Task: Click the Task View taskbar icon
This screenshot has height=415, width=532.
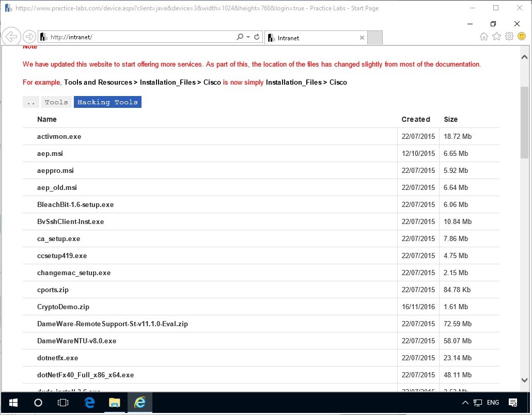Action: tap(63, 403)
